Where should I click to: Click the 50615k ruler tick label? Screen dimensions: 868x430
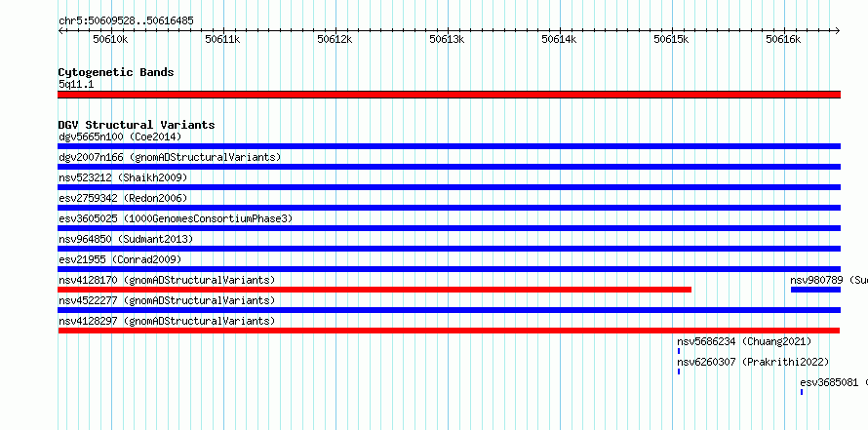[x=671, y=39]
